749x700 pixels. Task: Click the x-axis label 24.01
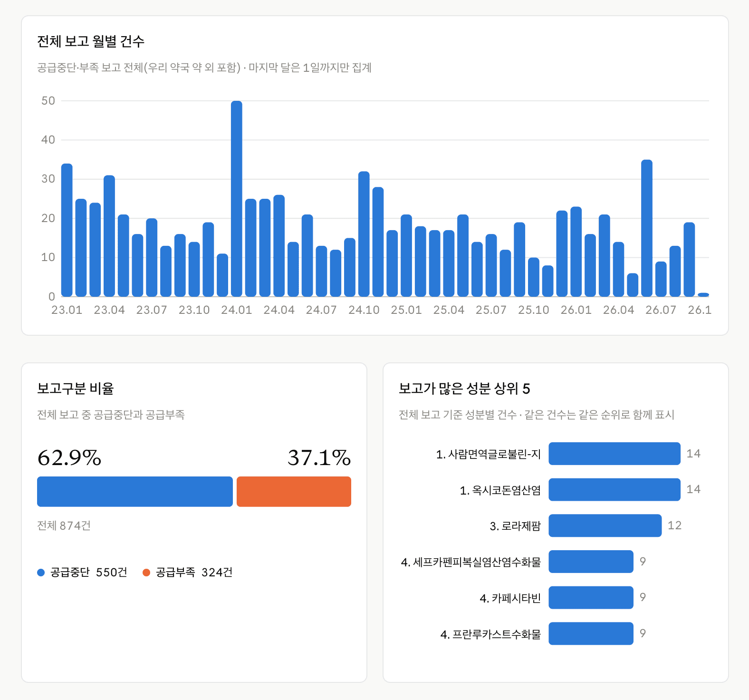pos(237,310)
